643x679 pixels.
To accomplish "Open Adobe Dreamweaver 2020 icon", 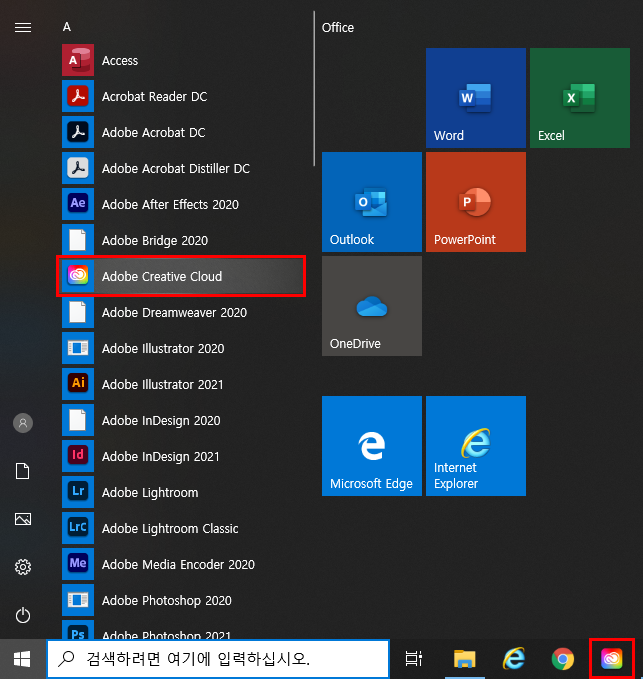I will click(78, 312).
